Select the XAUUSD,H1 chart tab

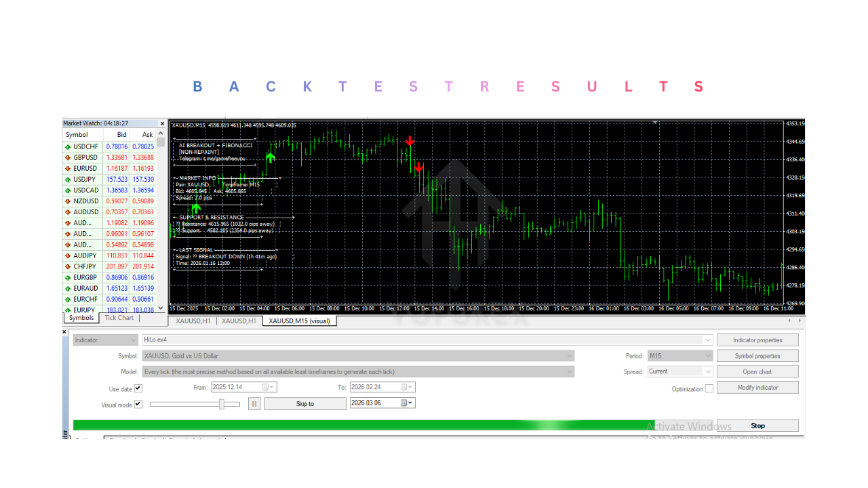click(192, 321)
